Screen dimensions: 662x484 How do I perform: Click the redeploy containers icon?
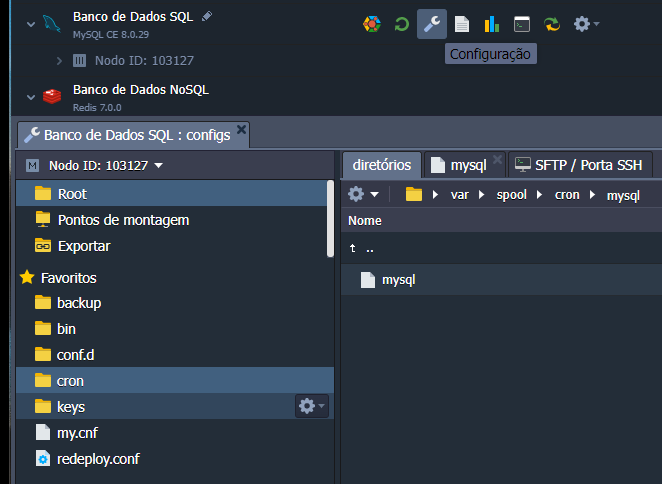coord(551,24)
